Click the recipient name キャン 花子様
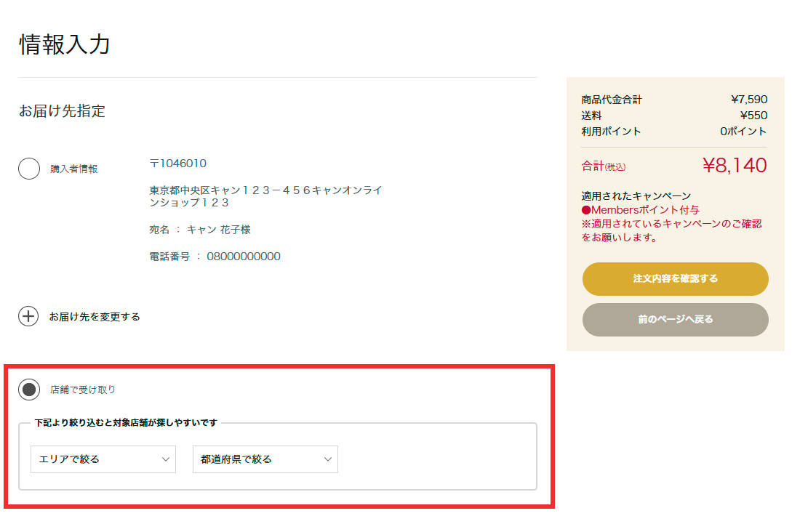Screen dimensions: 800x532 219,230
